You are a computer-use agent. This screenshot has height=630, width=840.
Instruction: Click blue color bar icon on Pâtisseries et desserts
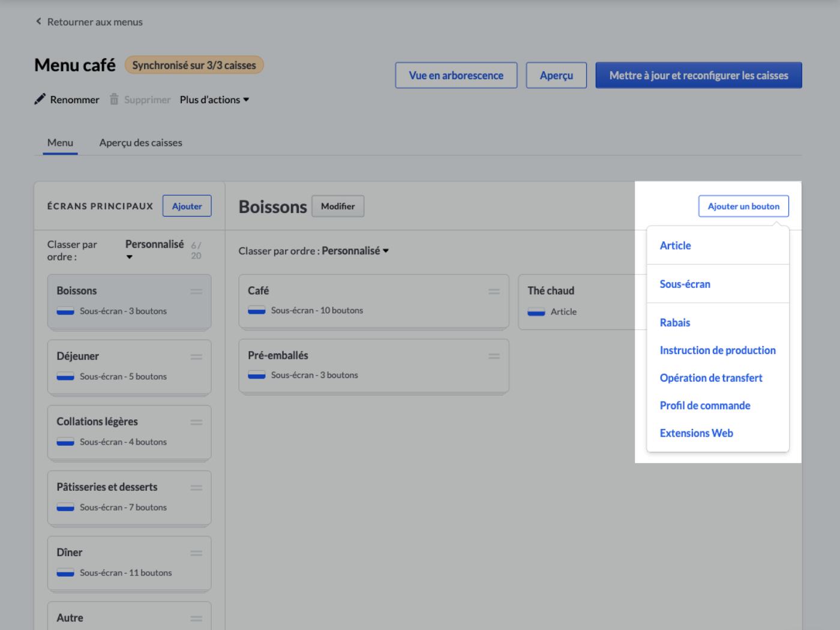65,507
